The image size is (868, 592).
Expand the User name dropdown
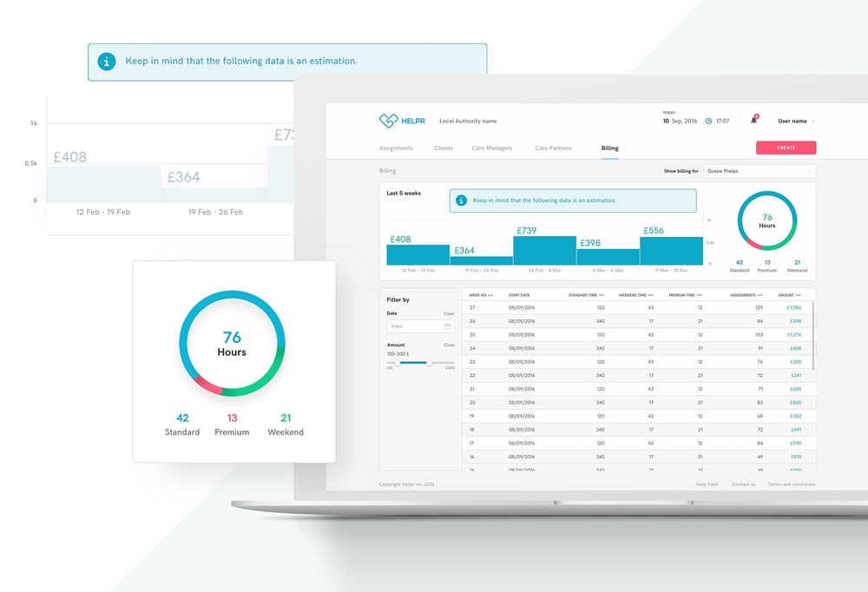click(812, 122)
